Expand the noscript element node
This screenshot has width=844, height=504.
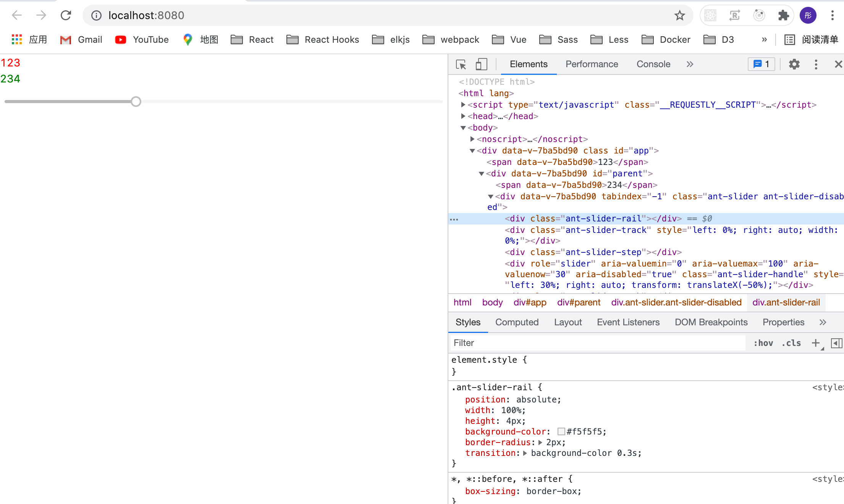click(472, 139)
